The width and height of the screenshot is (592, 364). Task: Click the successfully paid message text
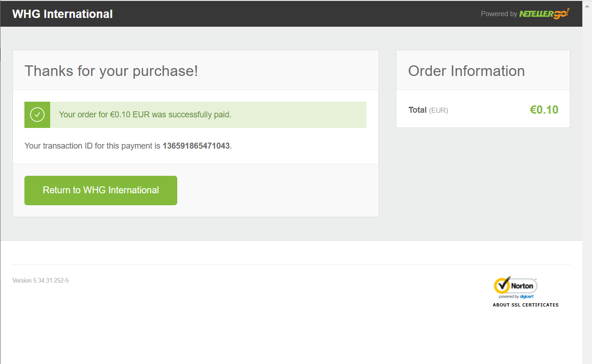click(x=145, y=115)
